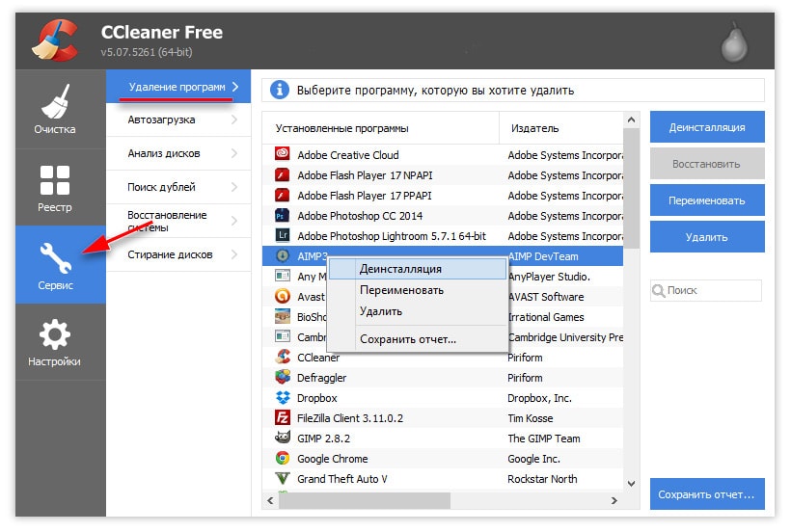The height and width of the screenshot is (532, 791).
Task: Expand the Поиск дублей chevron
Action: point(234,187)
